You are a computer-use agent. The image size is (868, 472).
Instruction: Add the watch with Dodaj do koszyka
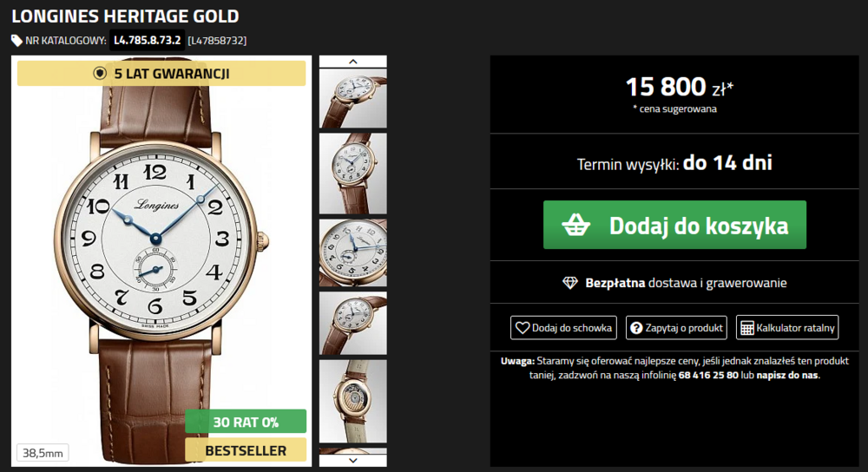click(x=674, y=225)
